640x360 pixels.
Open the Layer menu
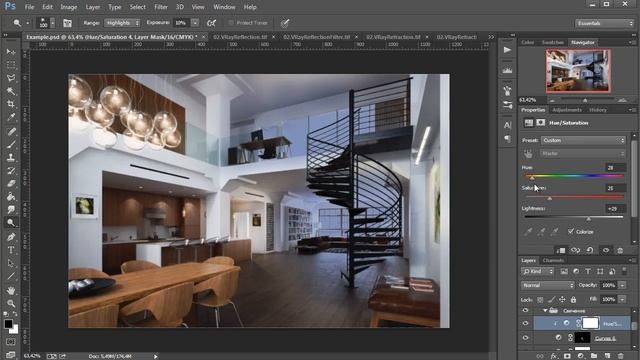[93, 7]
